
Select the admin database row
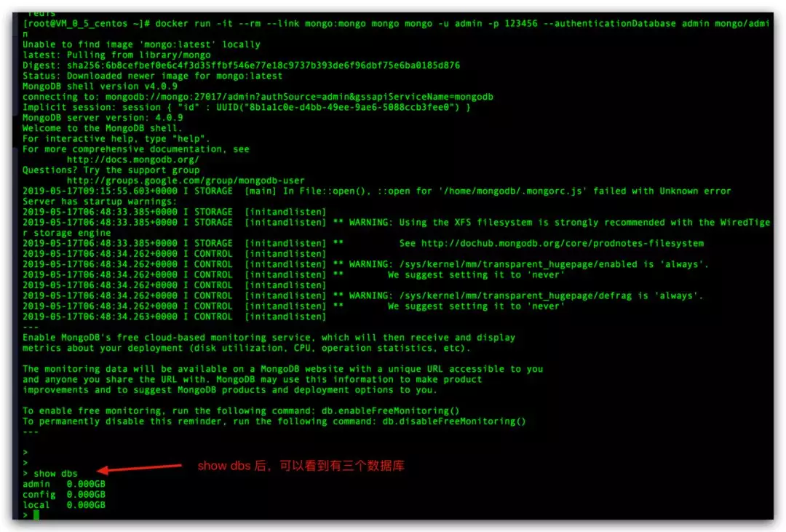[63, 484]
